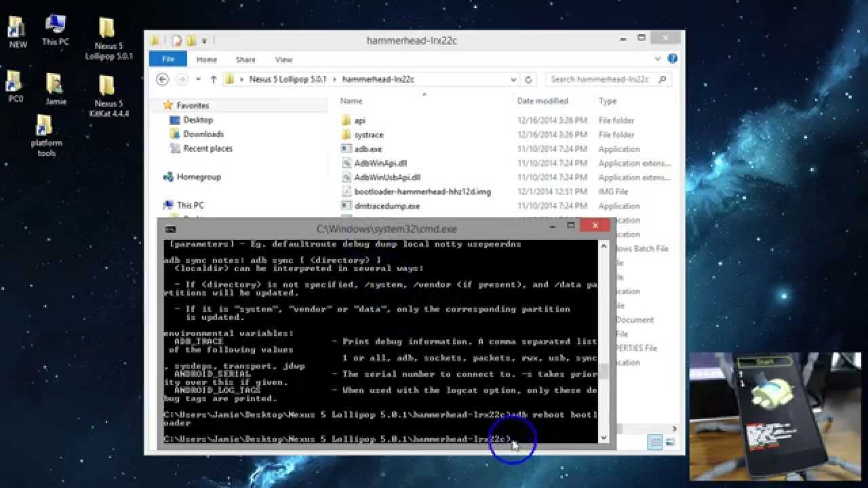Image resolution: width=868 pixels, height=488 pixels.
Task: Click Explorer horizontal scrollbar right arrow
Action: 674,428
